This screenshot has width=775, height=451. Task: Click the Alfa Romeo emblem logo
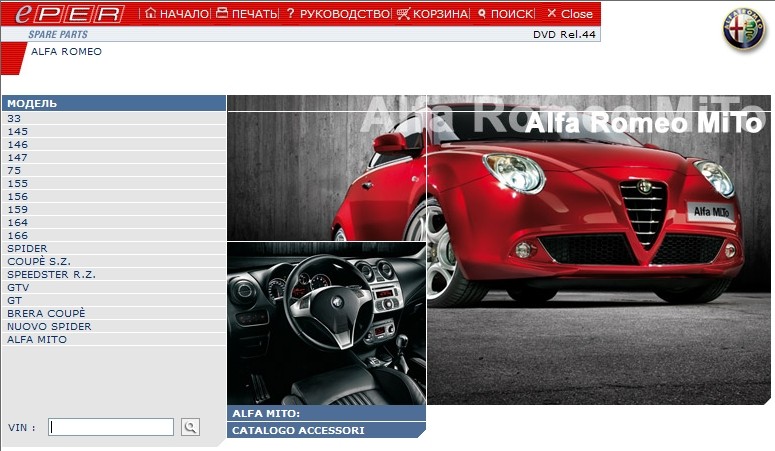[744, 33]
